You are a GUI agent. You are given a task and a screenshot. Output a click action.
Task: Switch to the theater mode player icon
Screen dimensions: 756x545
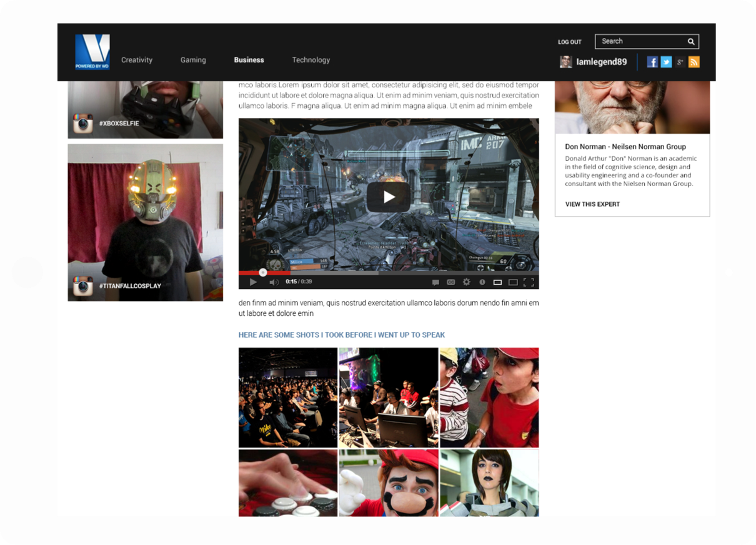click(513, 282)
